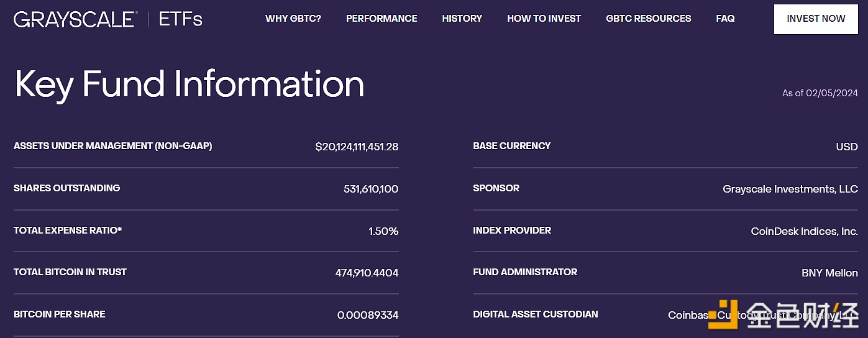Select 'Grayscale Investments, LLC' sponsor value
This screenshot has height=338, width=868.
[x=790, y=189]
